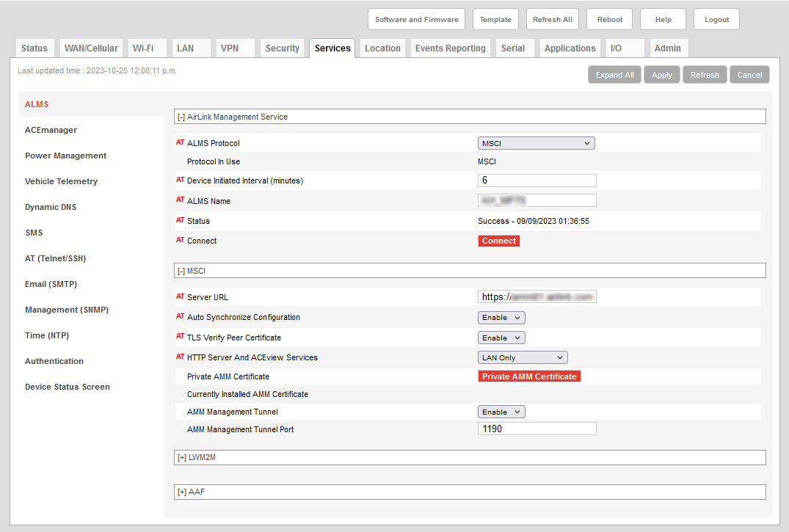Go to Vehicle Telemetry settings
Image resolution: width=789 pixels, height=532 pixels.
point(61,181)
